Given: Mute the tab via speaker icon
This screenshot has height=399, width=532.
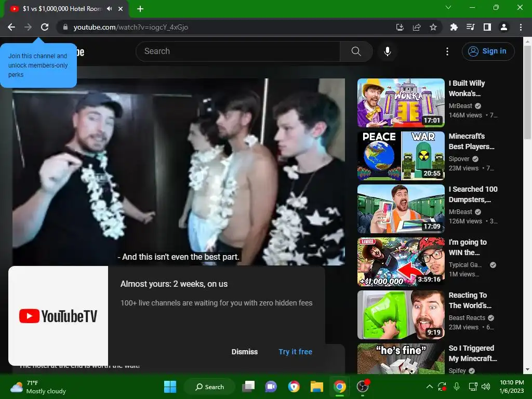Looking at the screenshot, I should click(109, 9).
